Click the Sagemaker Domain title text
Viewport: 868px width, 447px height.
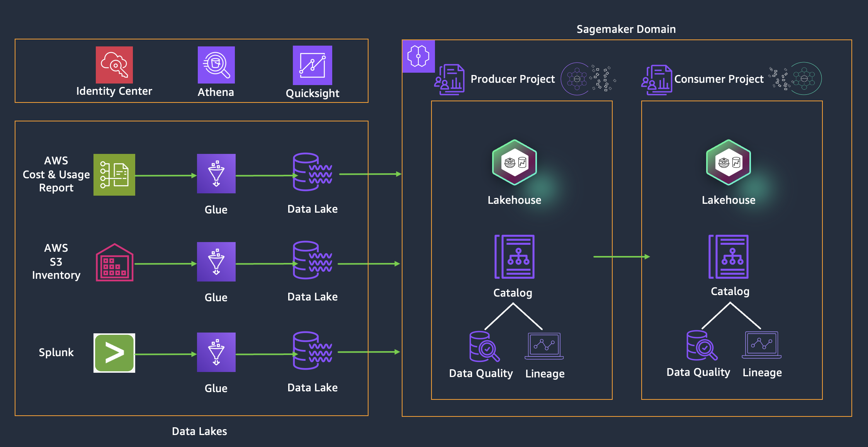(626, 29)
